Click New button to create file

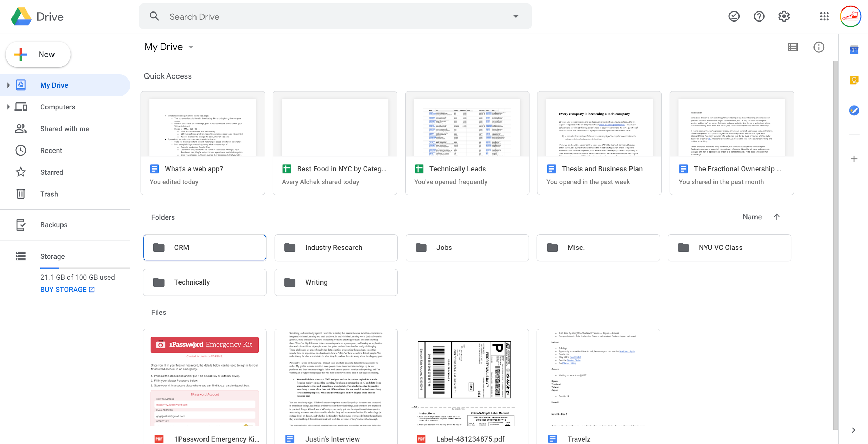(38, 54)
